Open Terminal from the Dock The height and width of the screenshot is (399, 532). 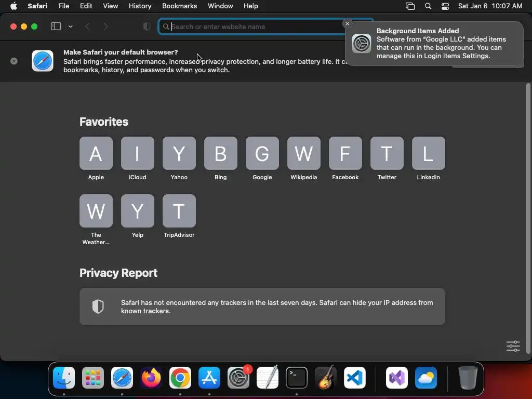[x=297, y=378]
